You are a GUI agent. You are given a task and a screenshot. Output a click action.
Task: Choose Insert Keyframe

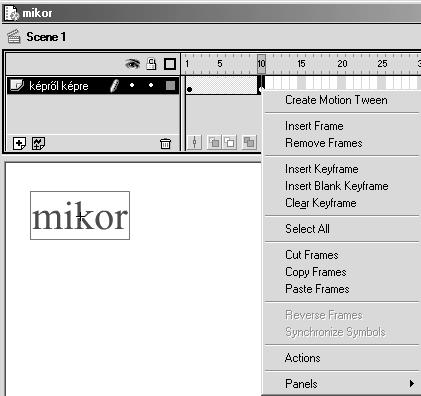322,169
